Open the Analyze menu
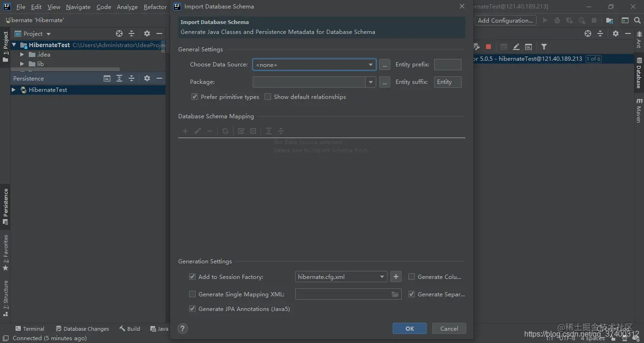Screen dimensions: 644x343 click(127, 7)
